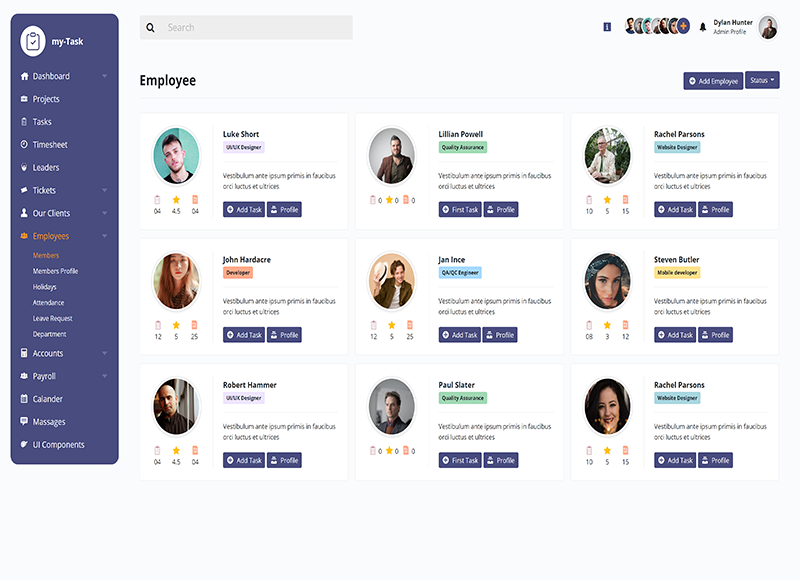Click Luke Short's star rating icon

pos(176,199)
